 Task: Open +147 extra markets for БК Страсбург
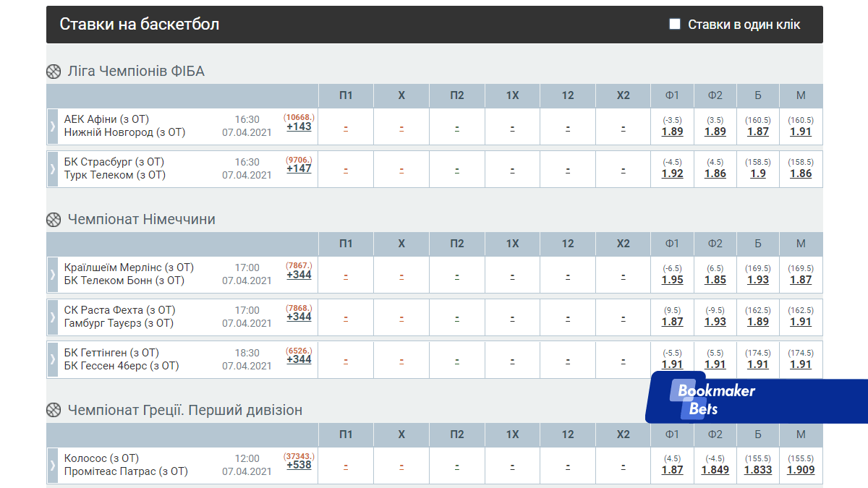pos(299,168)
